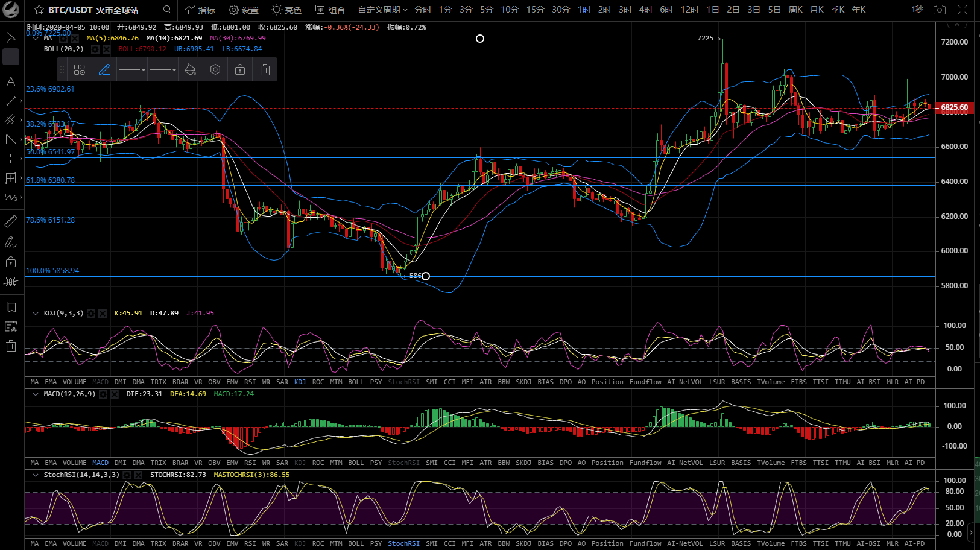Select RSI in the KDJ indicator tab row

coord(250,382)
